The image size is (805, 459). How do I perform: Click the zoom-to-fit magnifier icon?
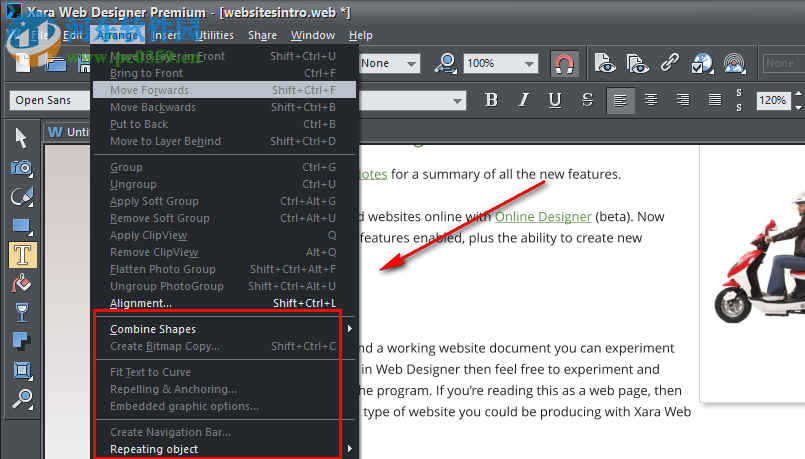446,64
